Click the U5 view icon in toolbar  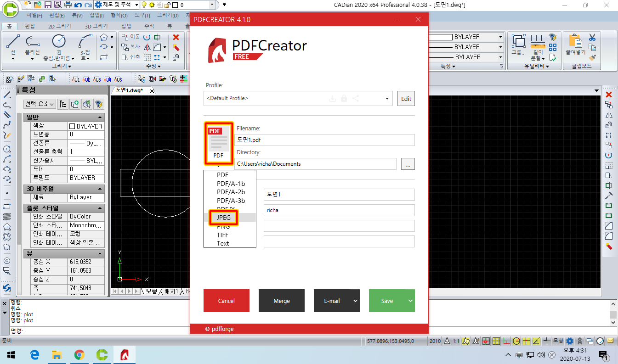(118, 78)
